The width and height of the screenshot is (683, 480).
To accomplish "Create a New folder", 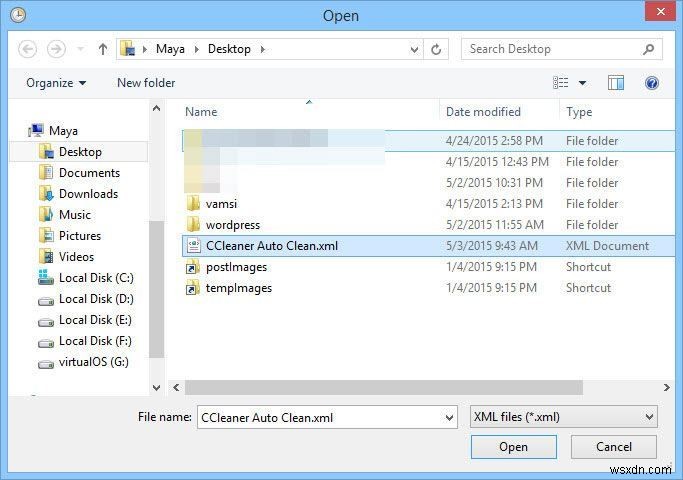I will click(x=146, y=83).
